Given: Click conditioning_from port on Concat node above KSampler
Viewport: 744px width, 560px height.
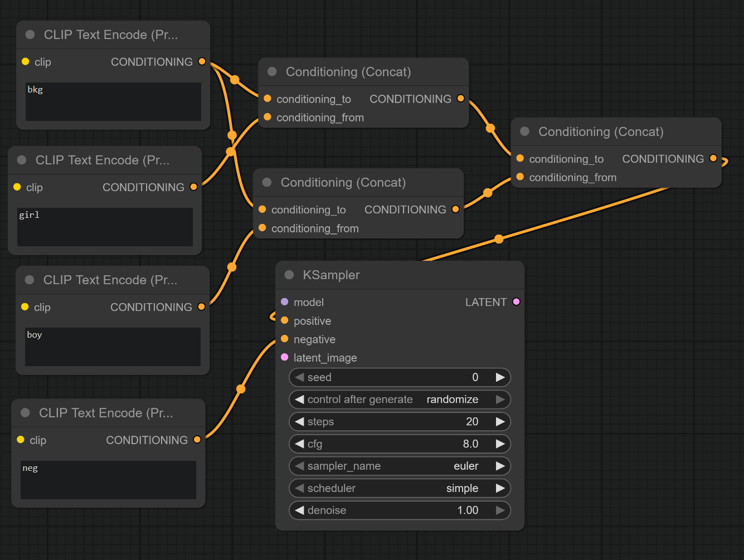Looking at the screenshot, I should coord(262,227).
